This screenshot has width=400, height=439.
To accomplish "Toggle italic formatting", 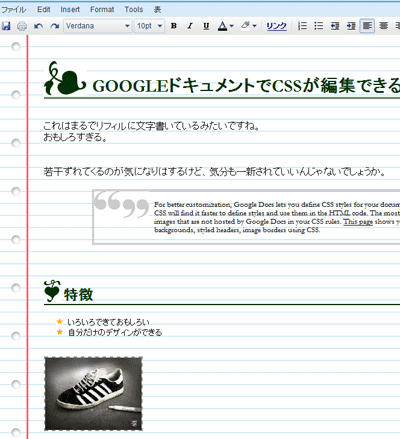I will [x=190, y=26].
